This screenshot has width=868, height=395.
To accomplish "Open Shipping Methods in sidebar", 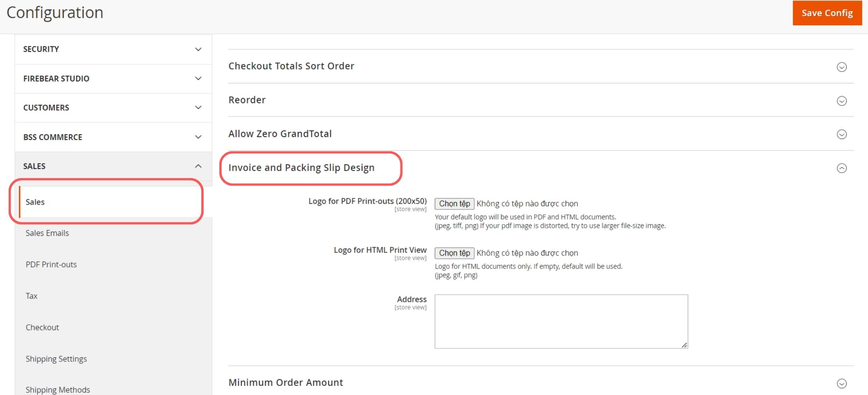I will (58, 389).
